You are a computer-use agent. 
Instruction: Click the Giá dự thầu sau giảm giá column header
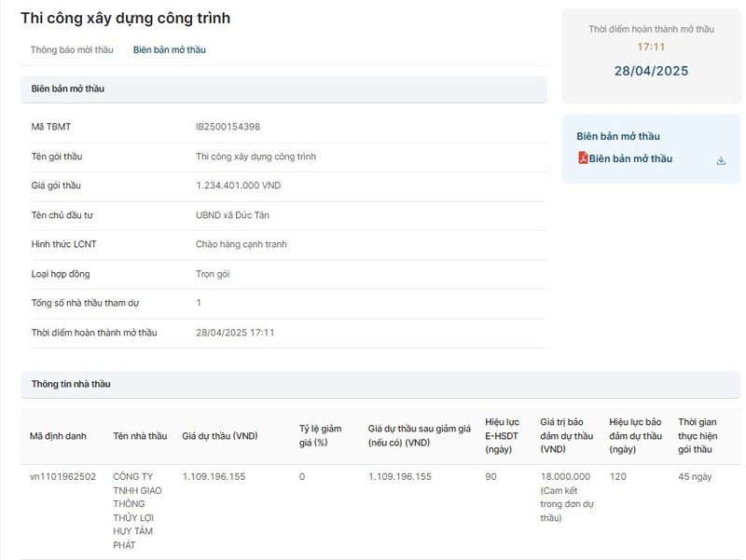(x=419, y=435)
